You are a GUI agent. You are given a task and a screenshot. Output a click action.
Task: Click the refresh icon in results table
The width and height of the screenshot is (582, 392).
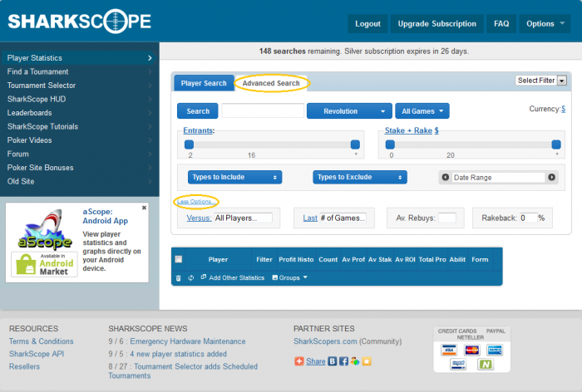click(x=190, y=277)
